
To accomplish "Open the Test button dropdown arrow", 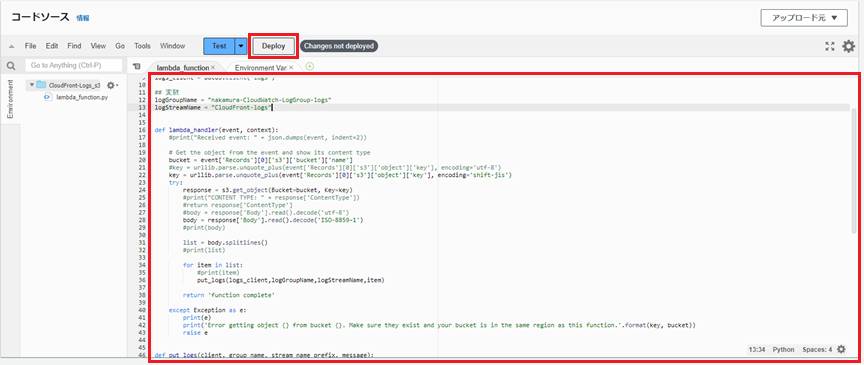I will pyautogui.click(x=241, y=46).
